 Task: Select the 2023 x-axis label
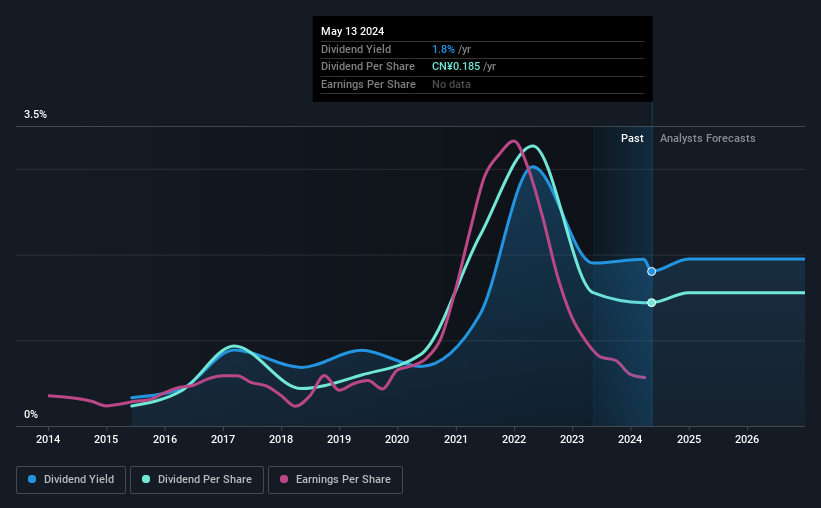click(x=572, y=439)
